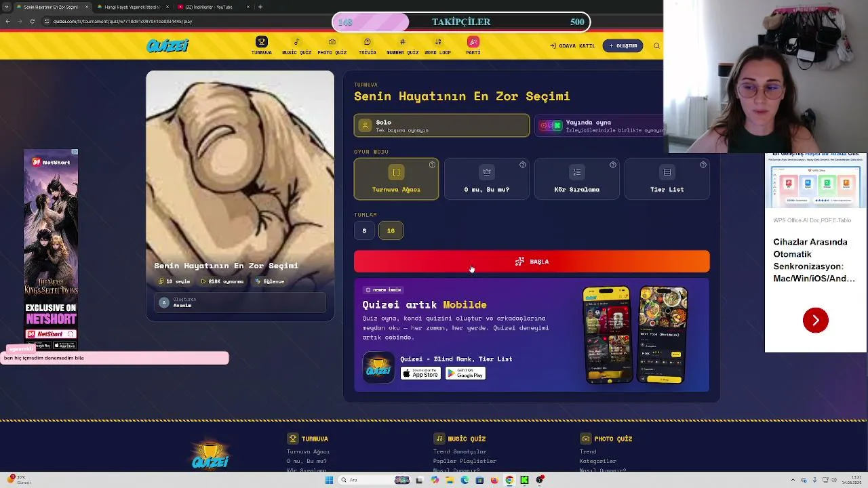Open the Photo Quiz camera icon
Viewport: 868px width, 488px height.
pyautogui.click(x=332, y=42)
